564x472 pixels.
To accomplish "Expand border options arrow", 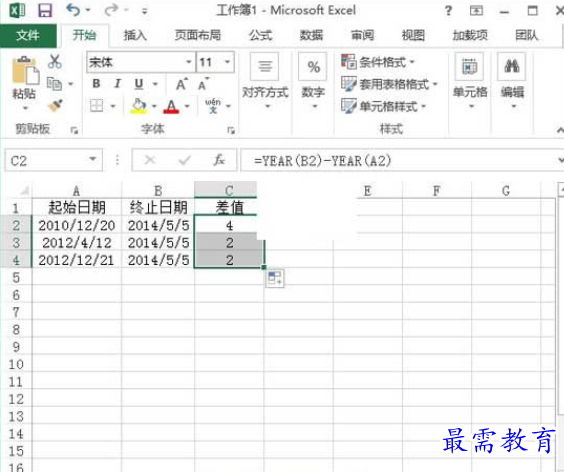I will click(113, 106).
